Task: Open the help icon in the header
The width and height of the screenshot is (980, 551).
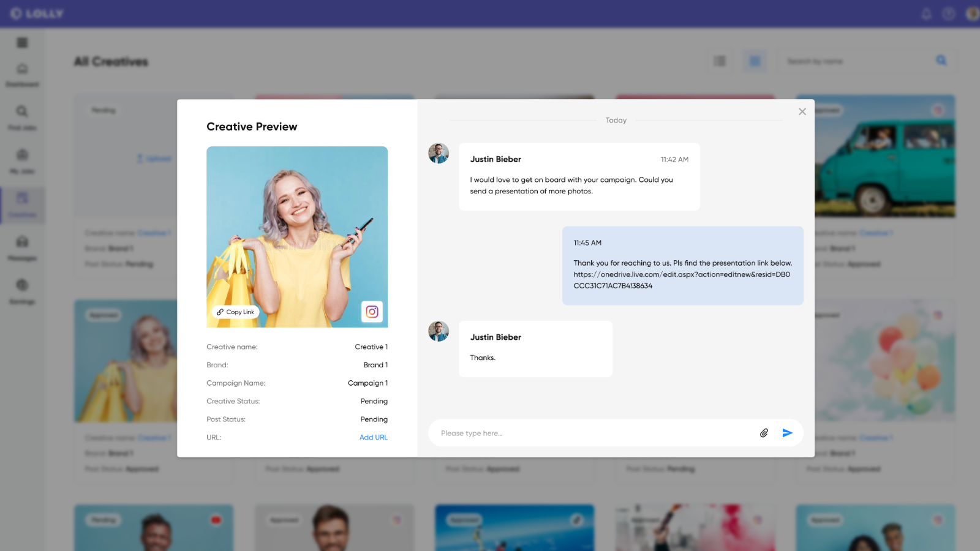Action: click(949, 13)
